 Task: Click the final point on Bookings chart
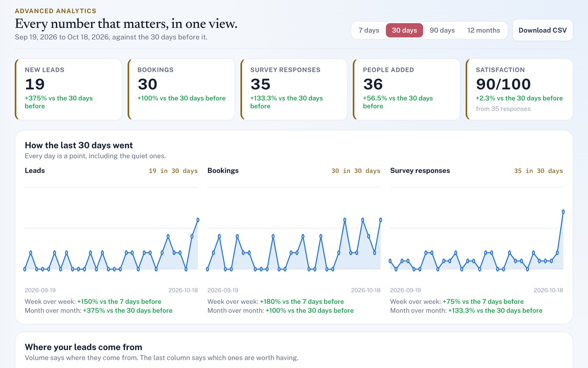(x=380, y=220)
